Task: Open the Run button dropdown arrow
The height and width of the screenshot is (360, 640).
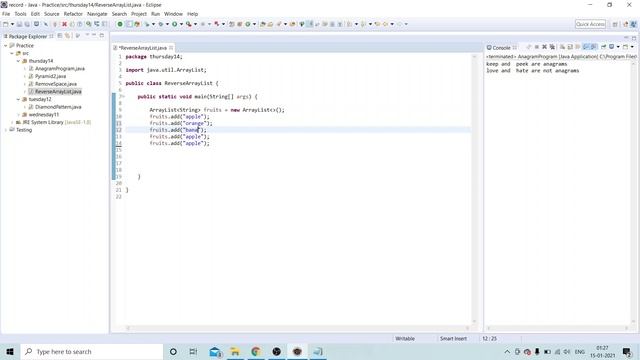Action: [x=181, y=24]
